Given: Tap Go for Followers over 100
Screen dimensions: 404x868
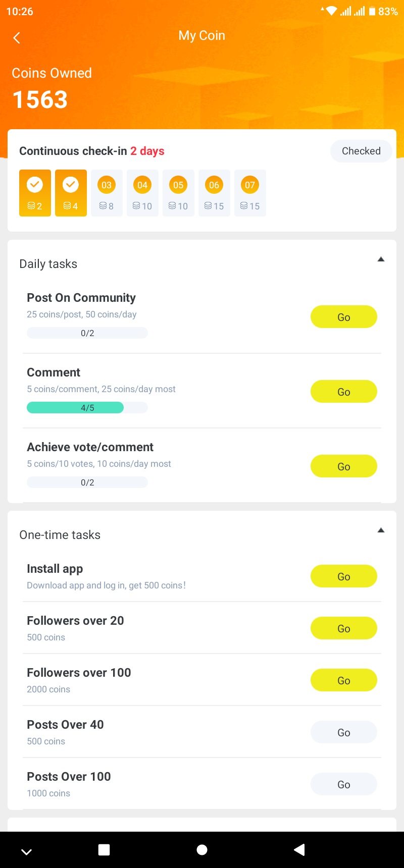Looking at the screenshot, I should point(343,680).
